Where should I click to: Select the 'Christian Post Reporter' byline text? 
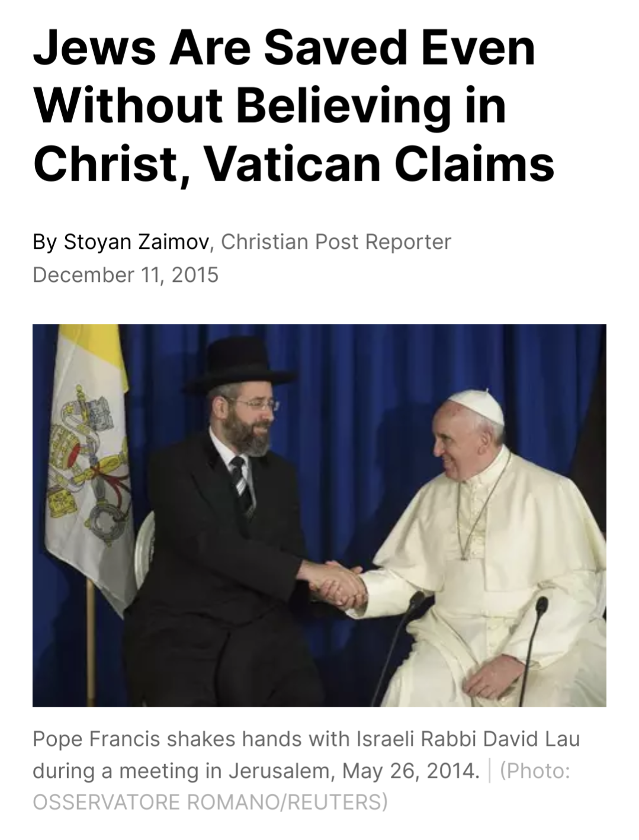tap(336, 242)
